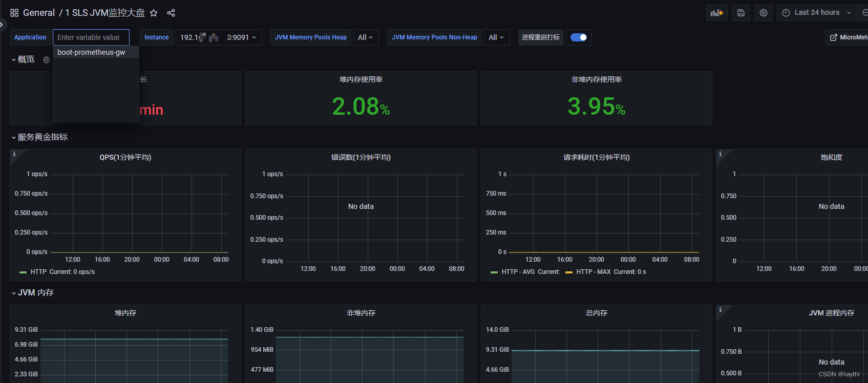Viewport: 868px width, 383px height.
Task: Click the Application variable input field
Action: coord(91,37)
